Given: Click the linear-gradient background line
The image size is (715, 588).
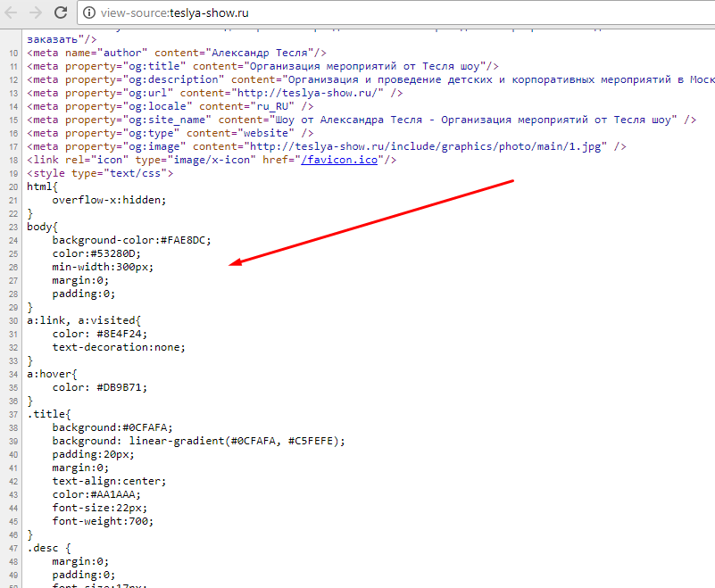Looking at the screenshot, I should tap(197, 441).
